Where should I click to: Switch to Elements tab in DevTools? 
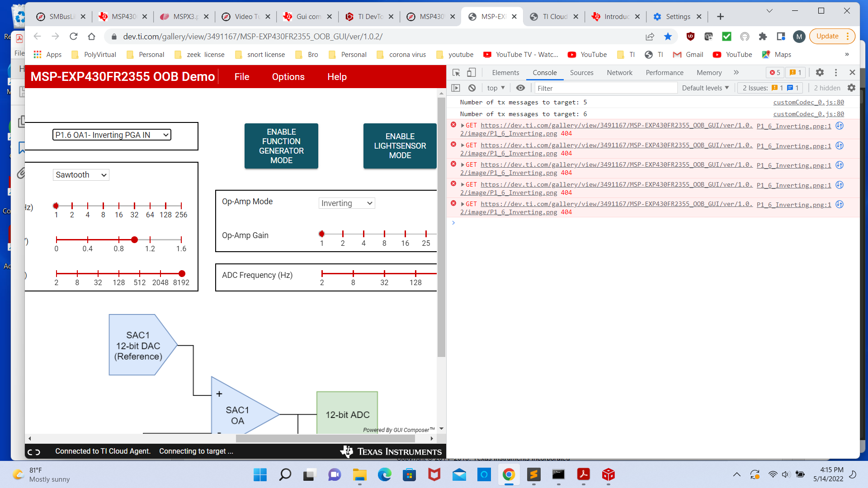pos(505,72)
